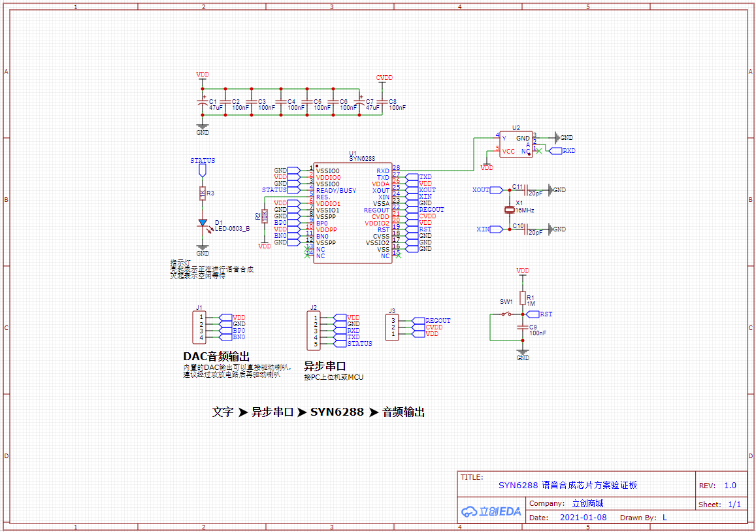Select the J3 three-pin connector
Screen dimensions: 756x532
coord(392,327)
